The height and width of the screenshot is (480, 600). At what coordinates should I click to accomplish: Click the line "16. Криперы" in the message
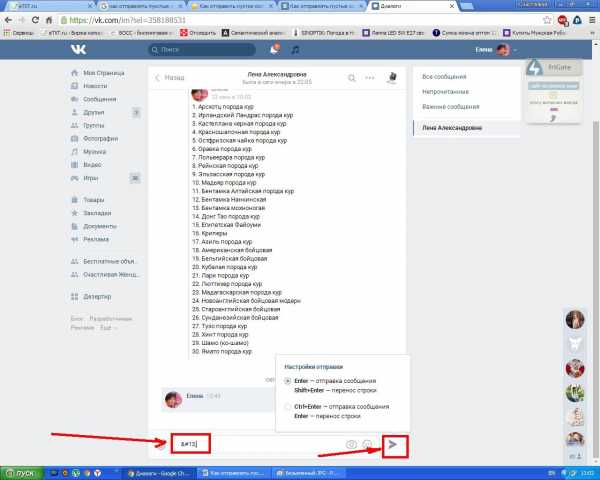(210, 233)
